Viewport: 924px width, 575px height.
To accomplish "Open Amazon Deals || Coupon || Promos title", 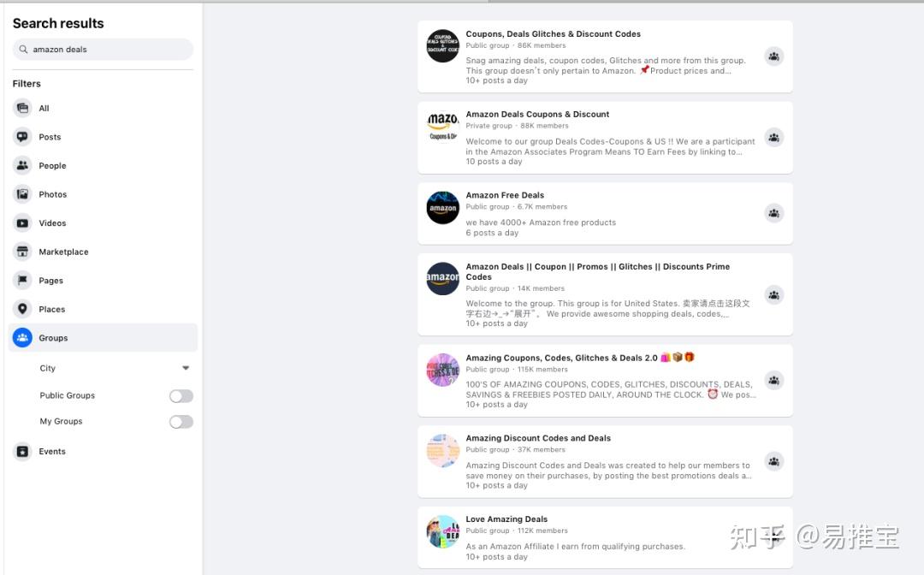I will 597,271.
